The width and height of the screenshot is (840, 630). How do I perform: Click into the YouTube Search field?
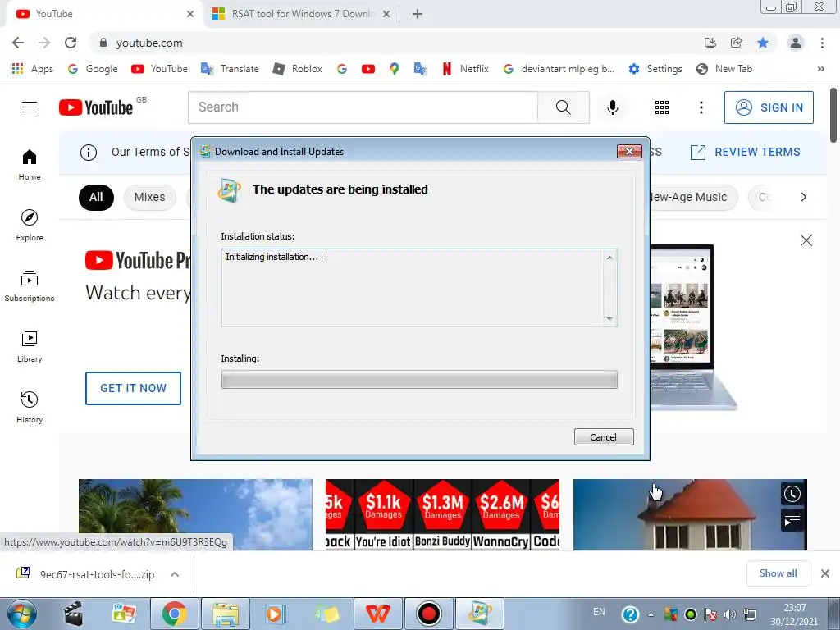(363, 107)
